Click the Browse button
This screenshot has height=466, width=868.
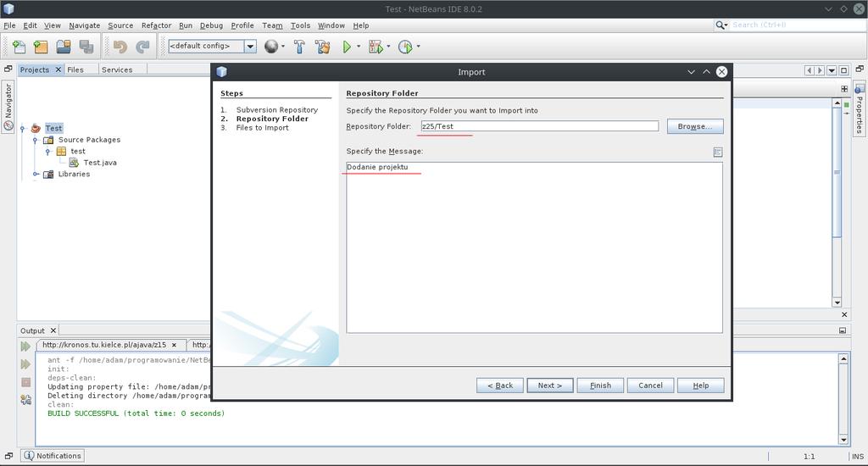click(x=695, y=126)
